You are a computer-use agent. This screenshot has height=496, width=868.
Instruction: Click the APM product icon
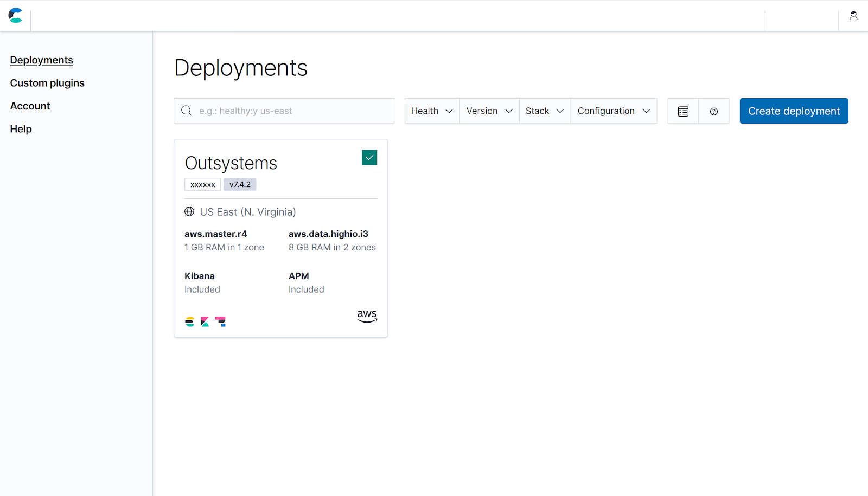tap(221, 321)
